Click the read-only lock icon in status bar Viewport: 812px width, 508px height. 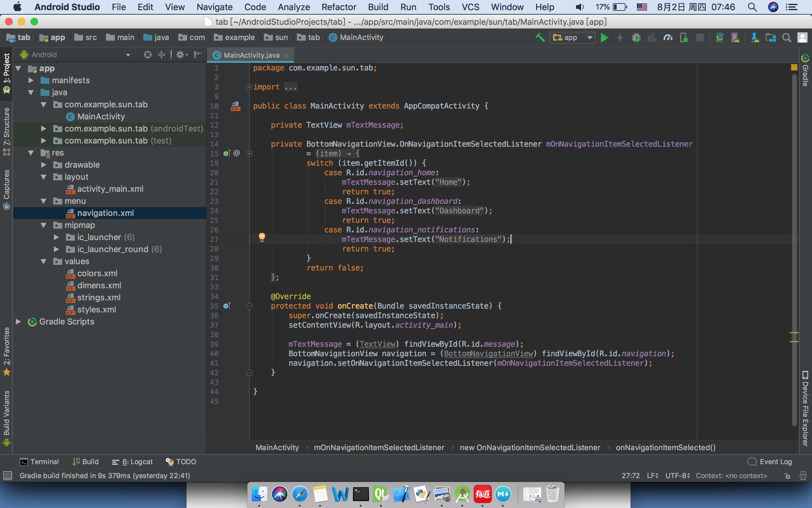coord(787,476)
